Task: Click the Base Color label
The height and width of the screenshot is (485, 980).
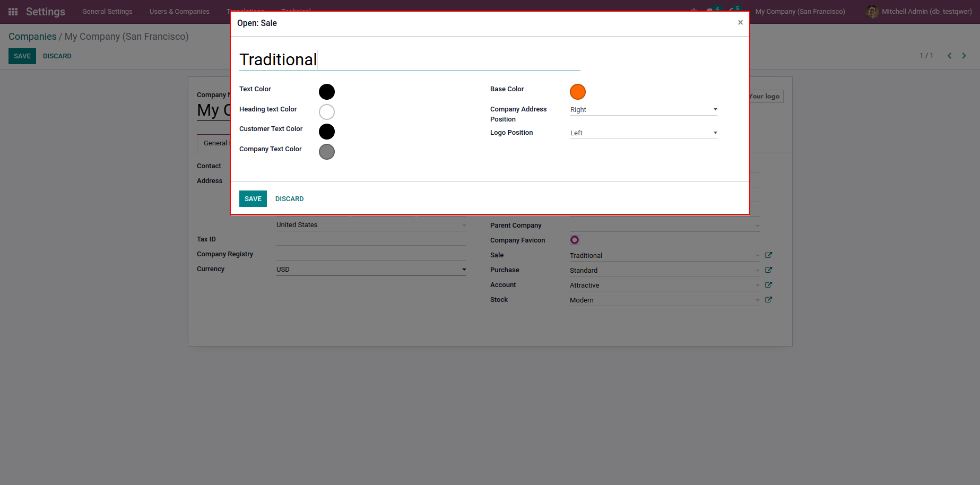Action: (x=507, y=89)
